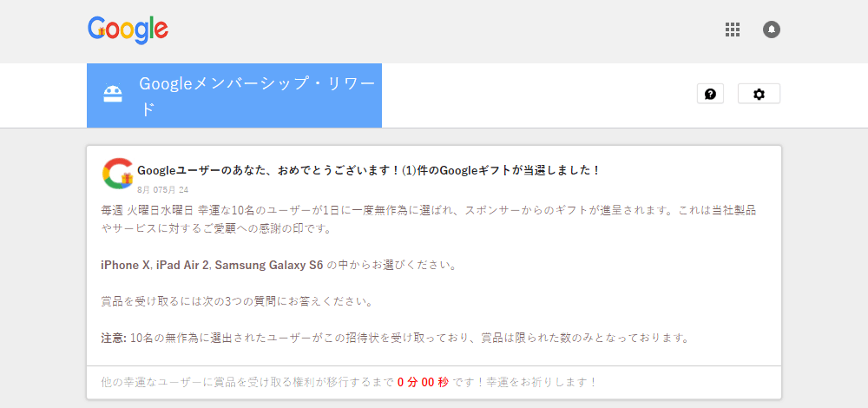Open the notifications bell icon

click(x=771, y=30)
